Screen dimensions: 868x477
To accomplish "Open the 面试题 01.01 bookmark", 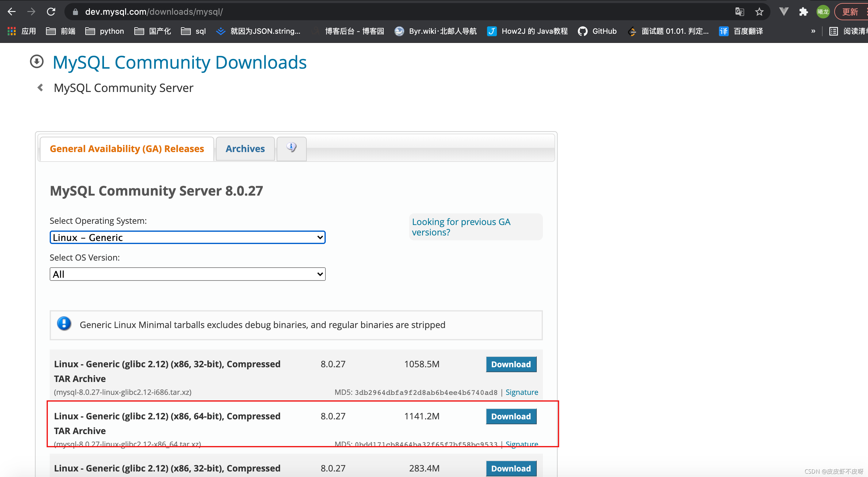I will [x=668, y=31].
